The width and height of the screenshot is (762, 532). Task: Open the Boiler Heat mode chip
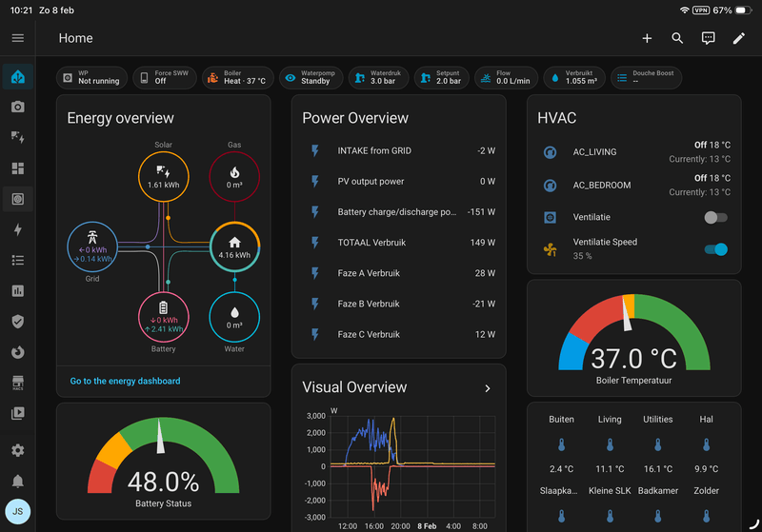coord(237,78)
